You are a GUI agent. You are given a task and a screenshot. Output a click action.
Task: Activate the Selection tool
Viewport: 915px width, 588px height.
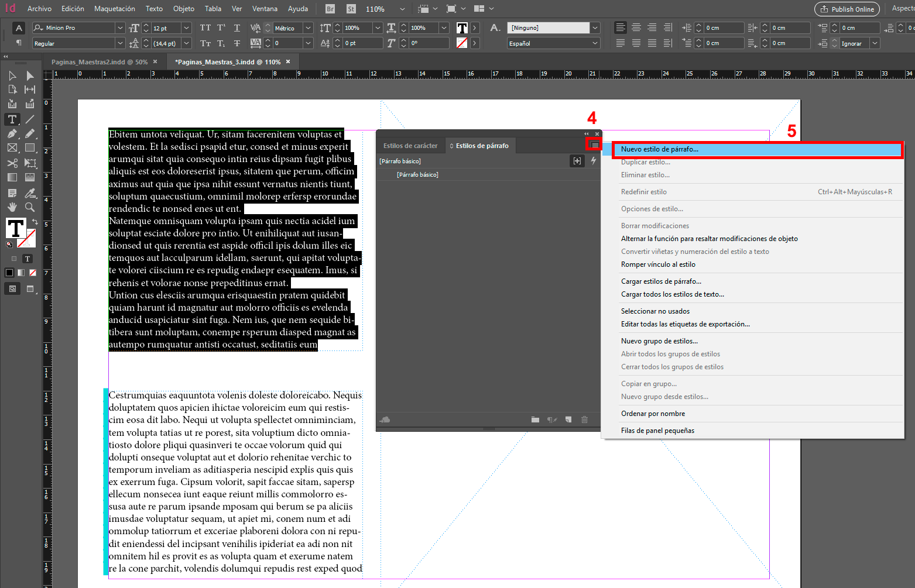12,75
